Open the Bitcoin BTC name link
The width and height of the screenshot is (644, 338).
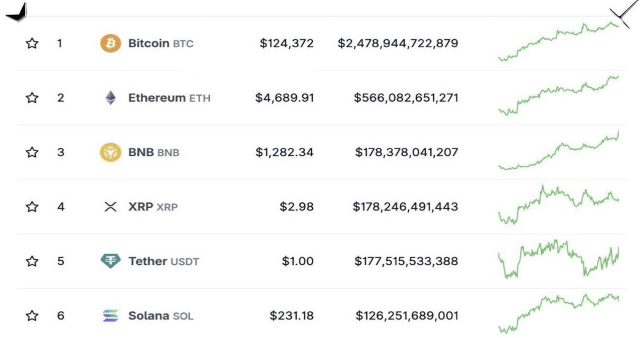(160, 44)
